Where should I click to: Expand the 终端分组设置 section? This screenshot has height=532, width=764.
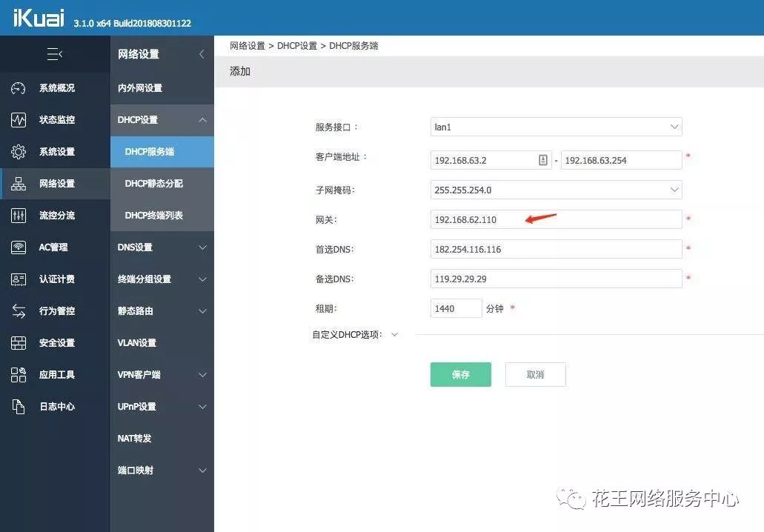[203, 279]
